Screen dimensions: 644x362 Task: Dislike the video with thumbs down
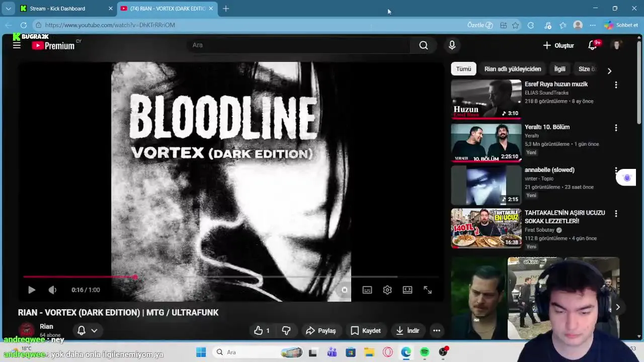pyautogui.click(x=286, y=330)
